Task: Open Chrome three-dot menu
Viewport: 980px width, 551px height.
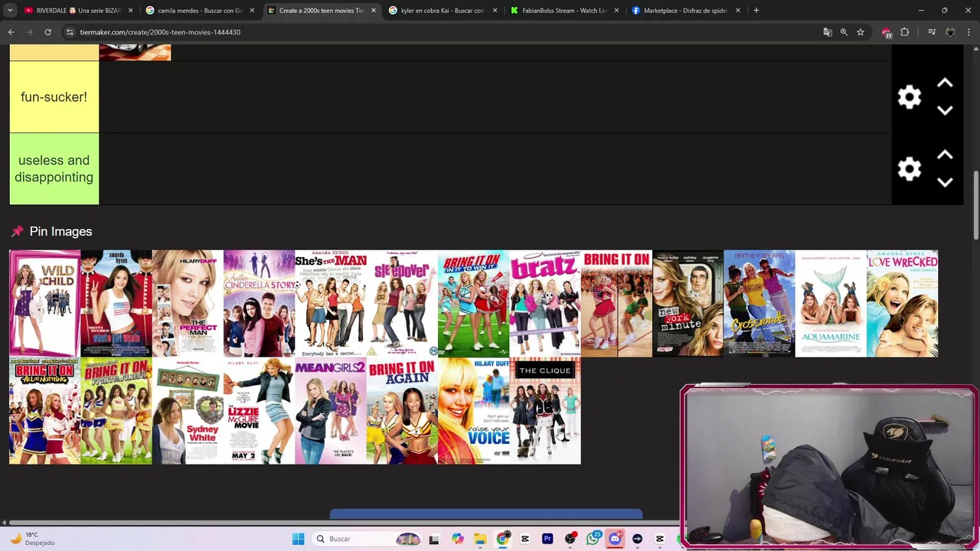Action: (x=969, y=32)
